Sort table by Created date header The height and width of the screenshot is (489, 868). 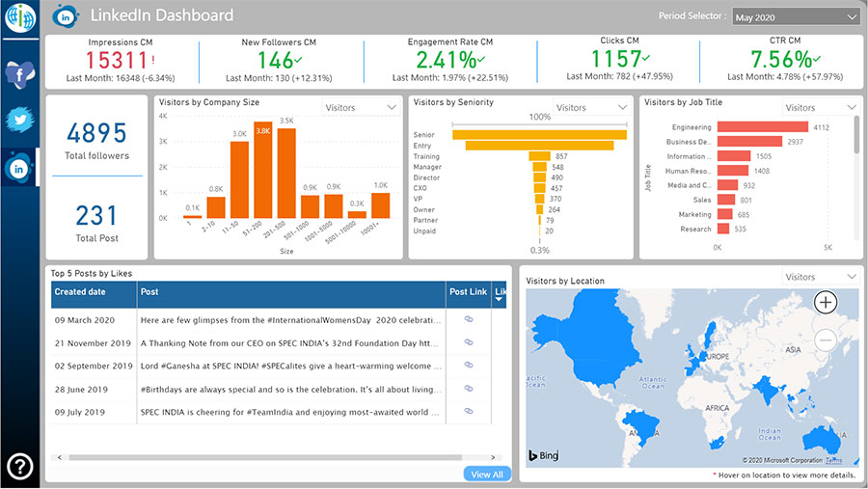94,294
